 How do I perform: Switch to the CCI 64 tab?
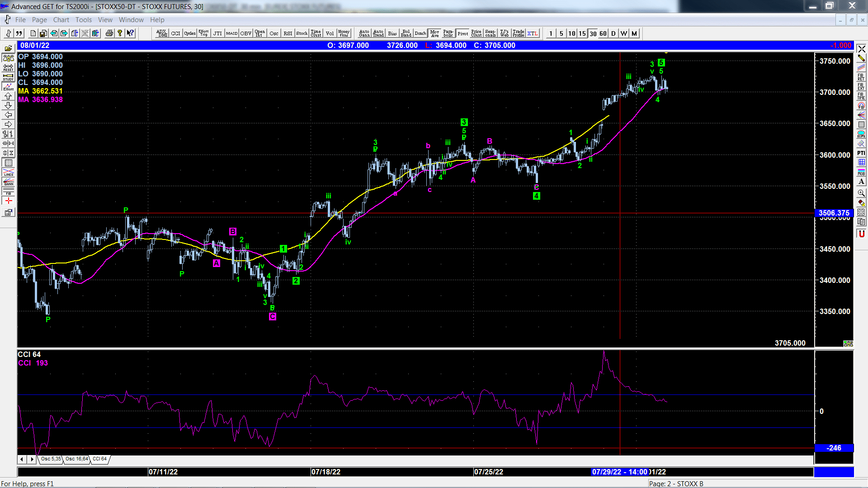pos(100,459)
